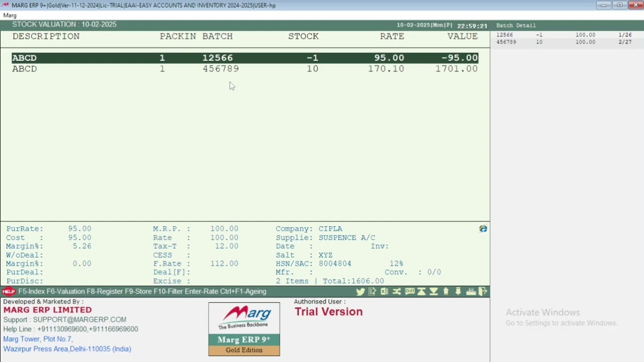
Task: Click the value 1701.00
Action: [x=456, y=69]
